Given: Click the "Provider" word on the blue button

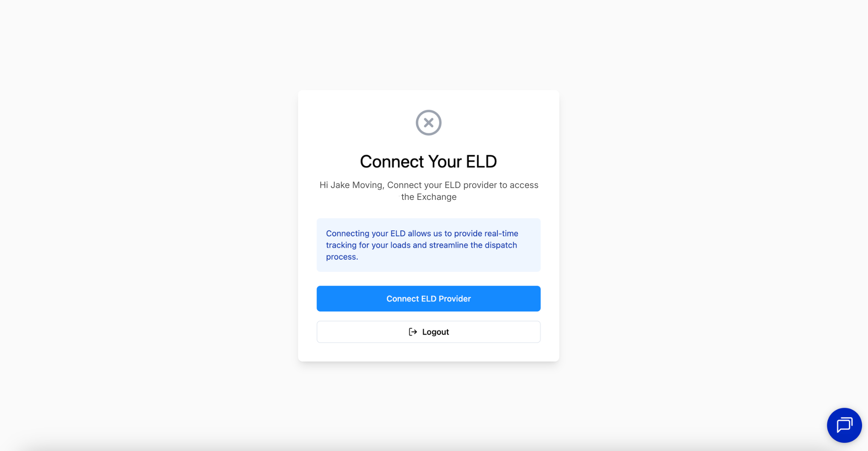Looking at the screenshot, I should [455, 299].
